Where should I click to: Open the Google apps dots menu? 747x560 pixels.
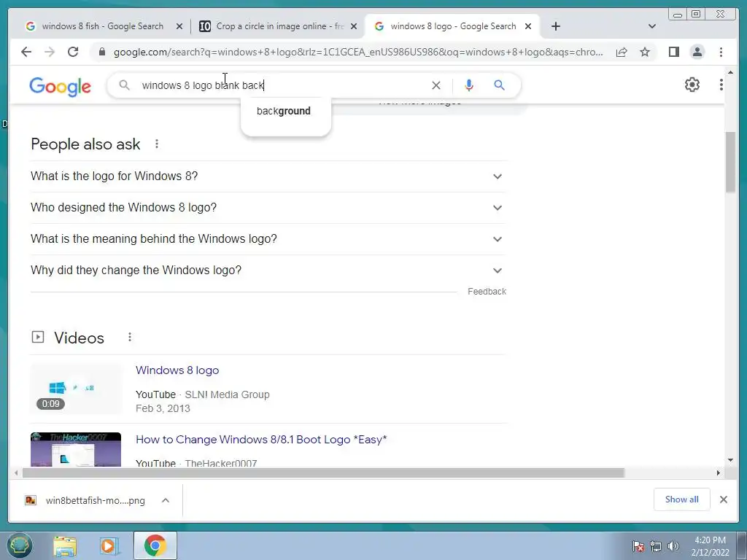pyautogui.click(x=721, y=85)
